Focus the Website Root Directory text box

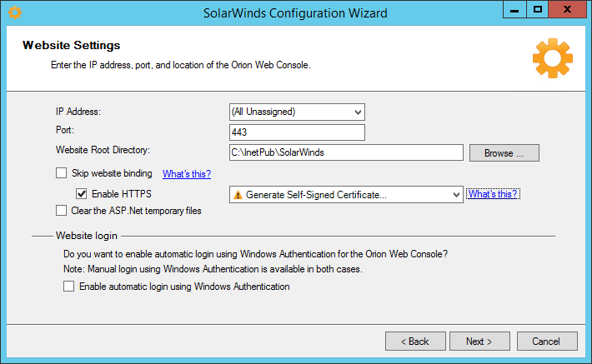coord(345,152)
